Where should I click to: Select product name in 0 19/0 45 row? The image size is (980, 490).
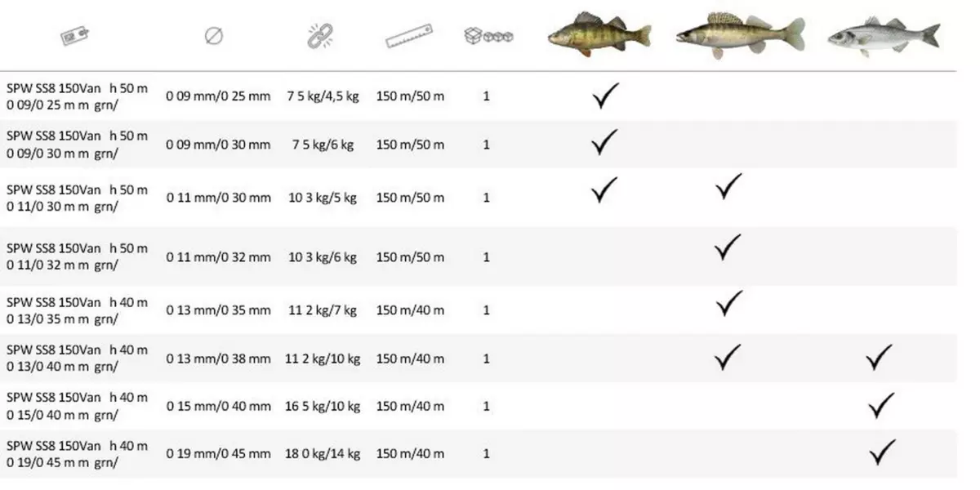(x=77, y=454)
